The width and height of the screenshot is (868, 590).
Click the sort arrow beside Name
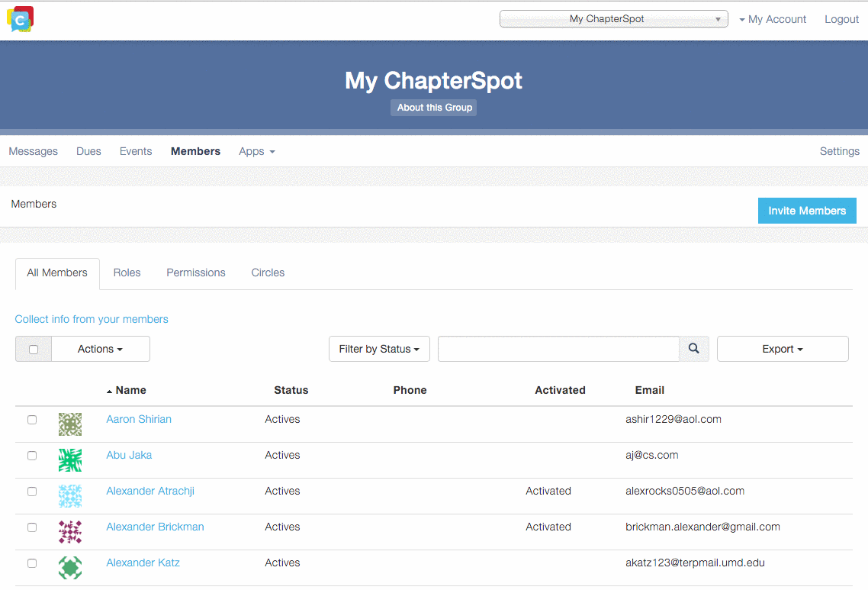point(110,392)
